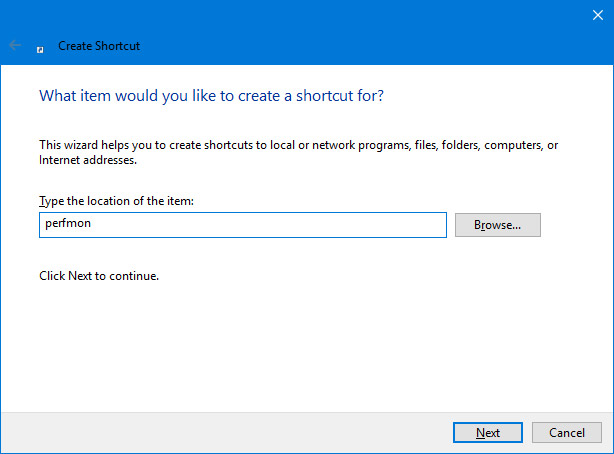Click the Browse... button
Screen dimensions: 614x454
[x=498, y=225]
